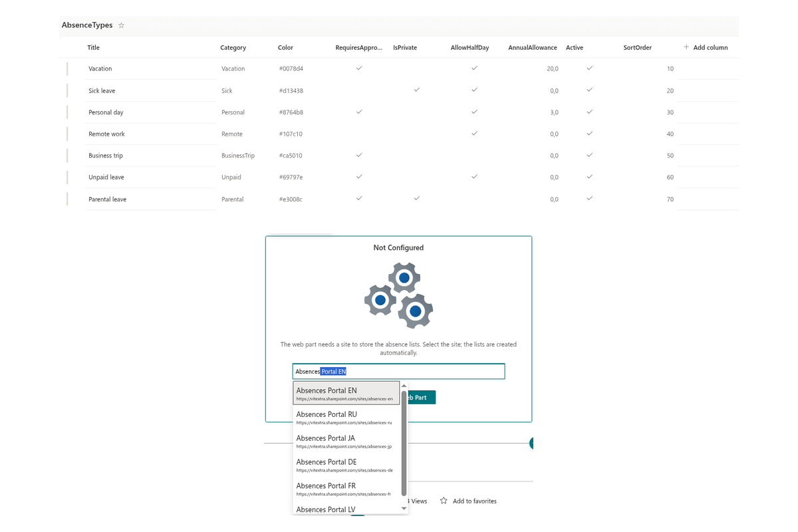Screen dimensions: 798x532
Task: Click the suggestion dropdown scrollbar thumb
Action: pos(404,444)
